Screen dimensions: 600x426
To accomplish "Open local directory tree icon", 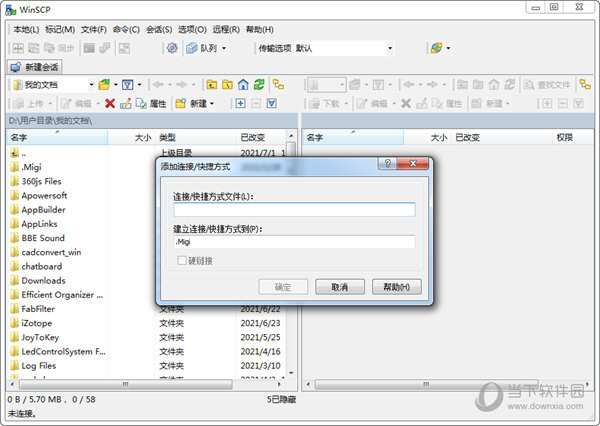I will pos(279,85).
